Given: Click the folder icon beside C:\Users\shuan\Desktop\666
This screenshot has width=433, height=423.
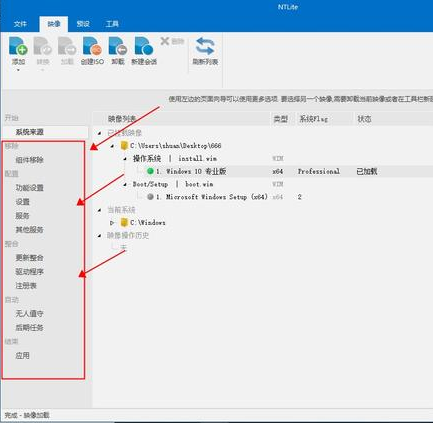Looking at the screenshot, I should 124,146.
